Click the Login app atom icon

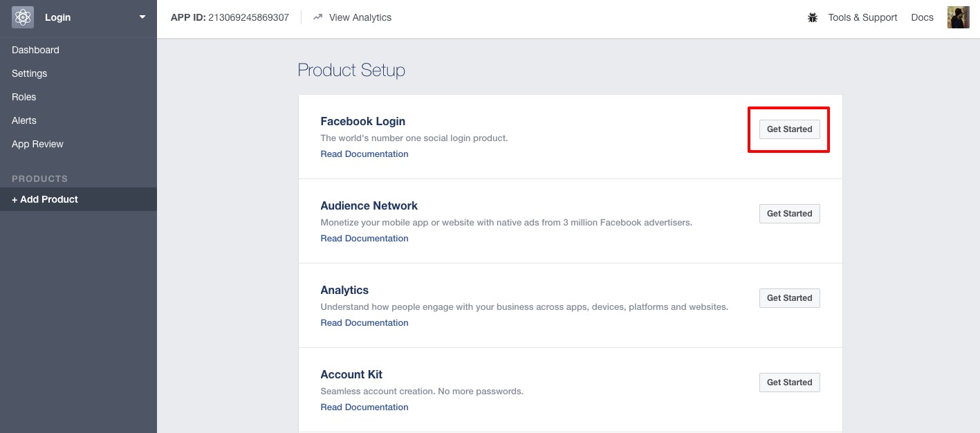click(23, 17)
